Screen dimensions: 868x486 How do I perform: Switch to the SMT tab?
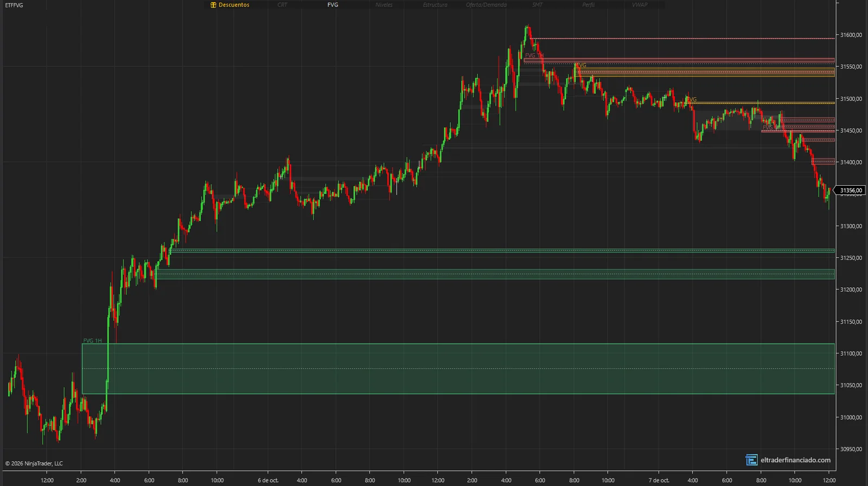point(537,5)
